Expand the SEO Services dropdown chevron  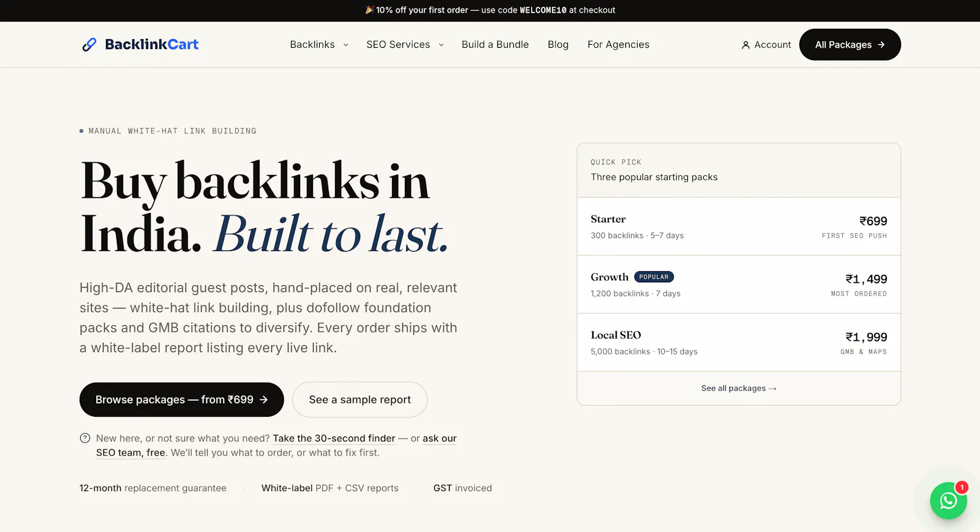pyautogui.click(x=441, y=45)
